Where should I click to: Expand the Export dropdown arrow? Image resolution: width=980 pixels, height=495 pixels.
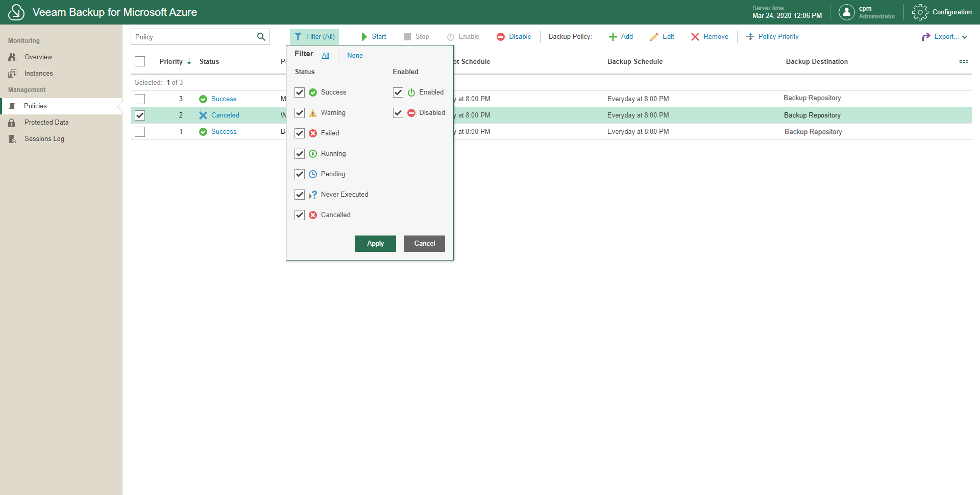(x=965, y=37)
